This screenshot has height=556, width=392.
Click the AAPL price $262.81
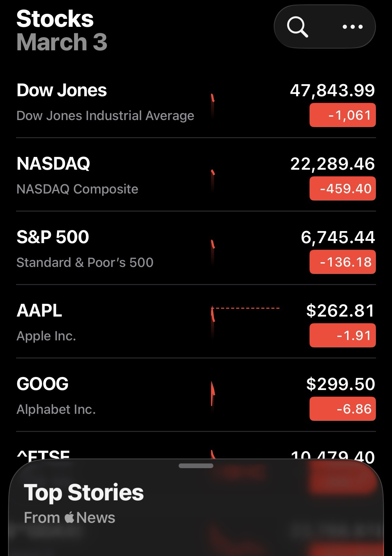(340, 311)
